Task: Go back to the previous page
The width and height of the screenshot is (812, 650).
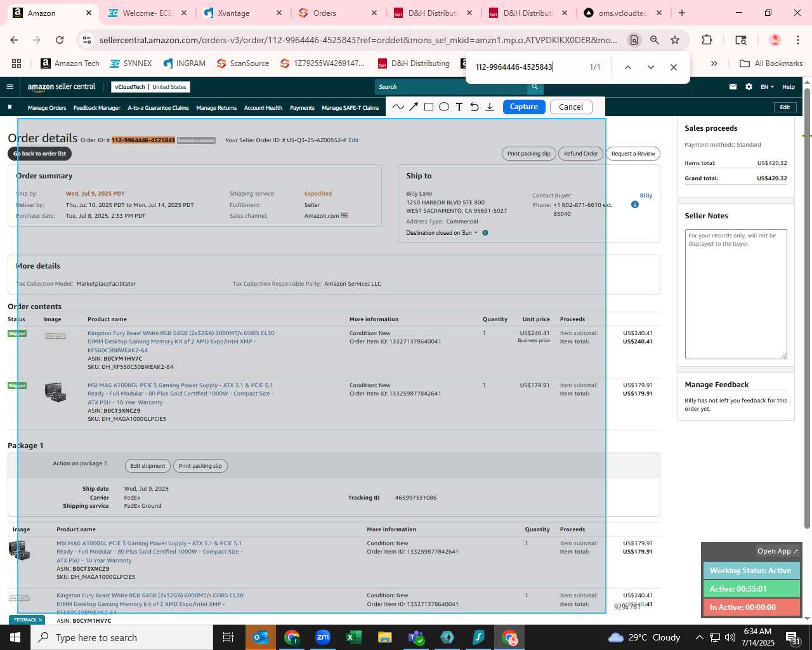Action: click(x=14, y=40)
